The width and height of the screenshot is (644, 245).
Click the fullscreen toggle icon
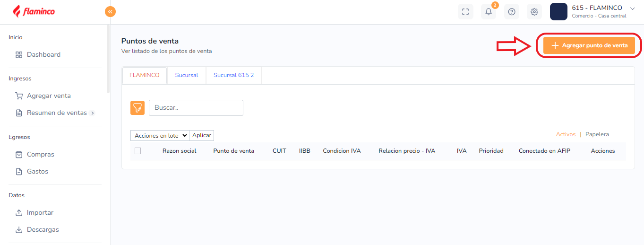pyautogui.click(x=465, y=12)
